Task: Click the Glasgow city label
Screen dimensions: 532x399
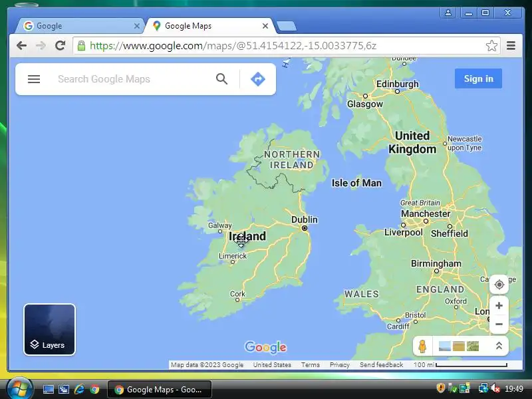Action: [x=364, y=104]
